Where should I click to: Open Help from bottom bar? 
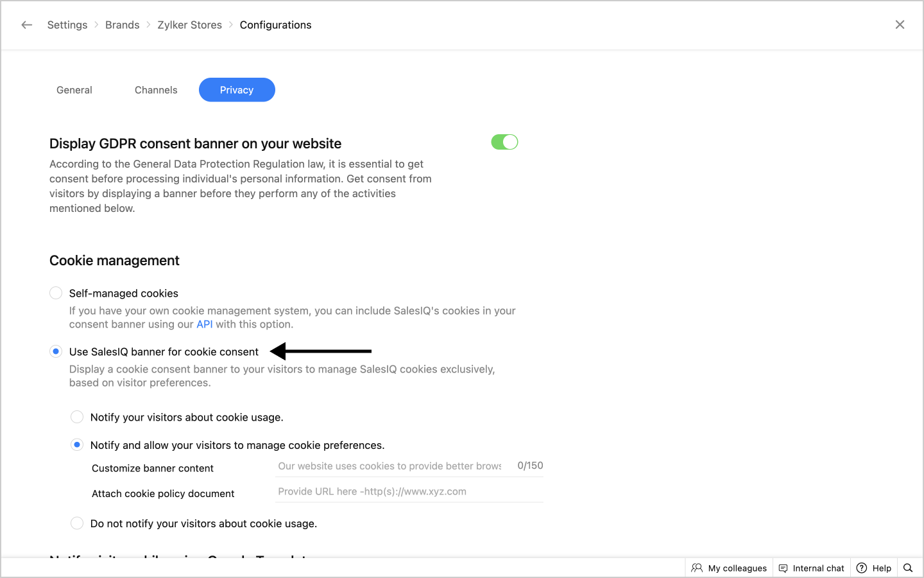tap(874, 568)
